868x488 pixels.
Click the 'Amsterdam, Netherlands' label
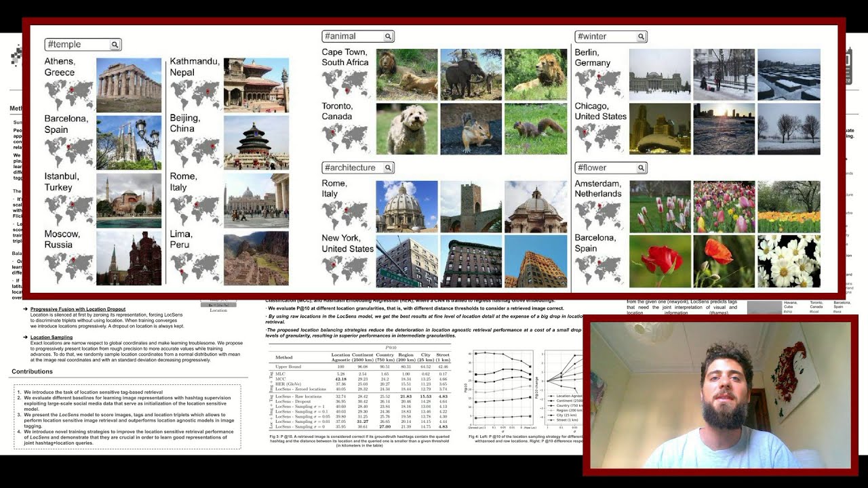(598, 188)
